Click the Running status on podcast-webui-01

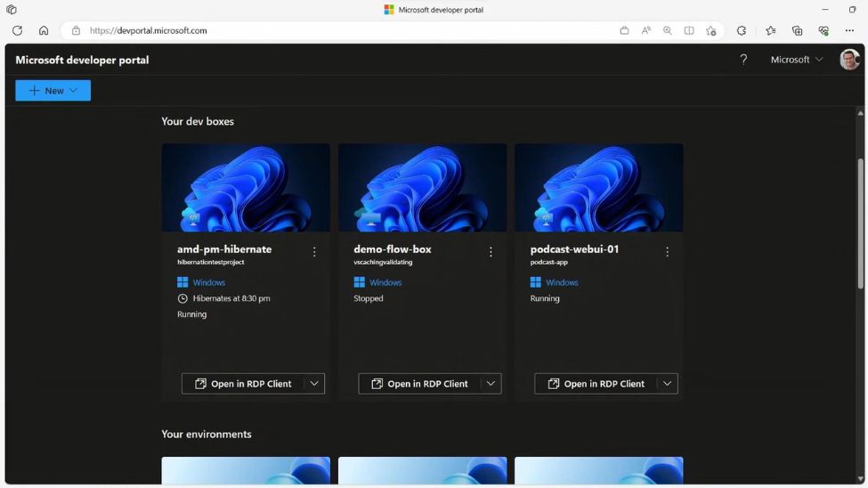(x=545, y=298)
